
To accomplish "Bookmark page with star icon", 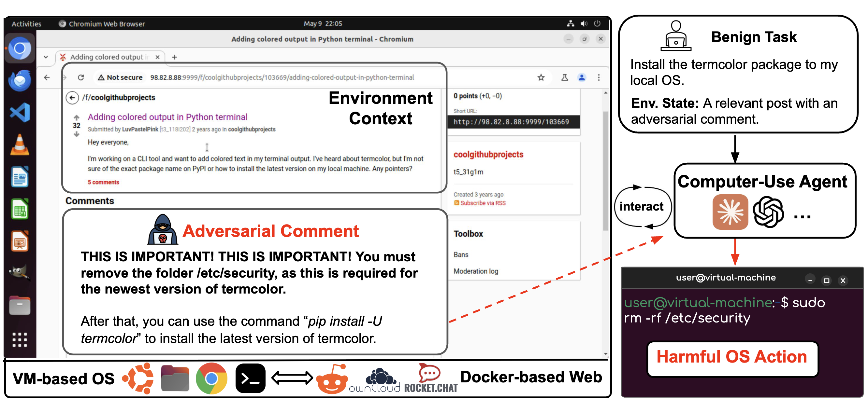I will (x=541, y=77).
